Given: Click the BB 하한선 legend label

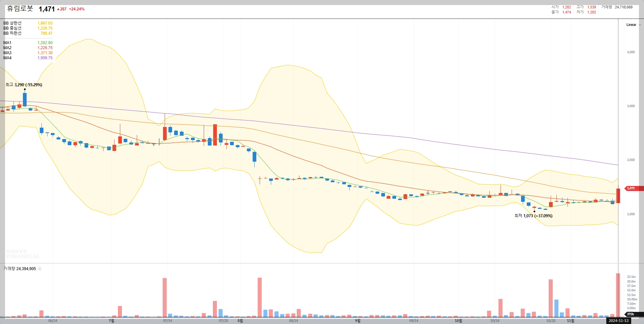Looking at the screenshot, I should click(x=12, y=33).
